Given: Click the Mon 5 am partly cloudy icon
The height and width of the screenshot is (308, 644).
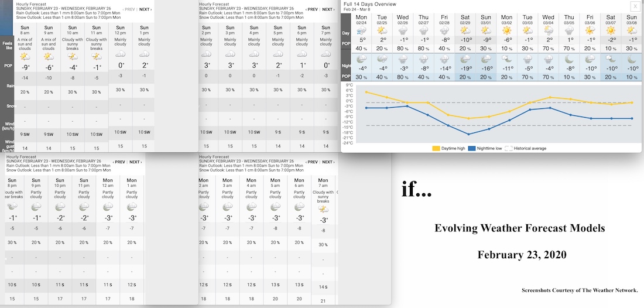Looking at the screenshot, I should click(275, 207).
